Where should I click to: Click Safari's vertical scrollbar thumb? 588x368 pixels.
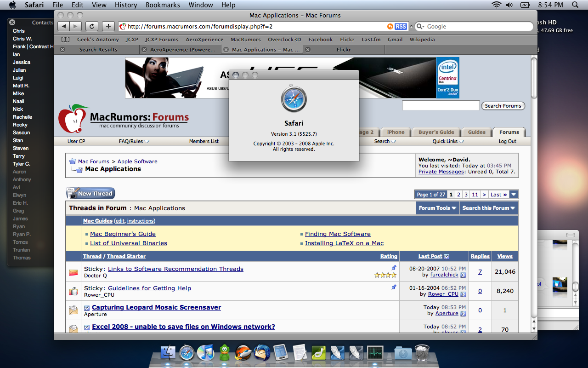tap(534, 77)
